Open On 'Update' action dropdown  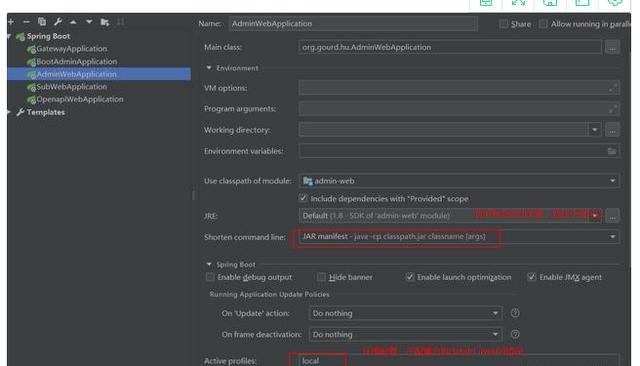click(x=495, y=313)
